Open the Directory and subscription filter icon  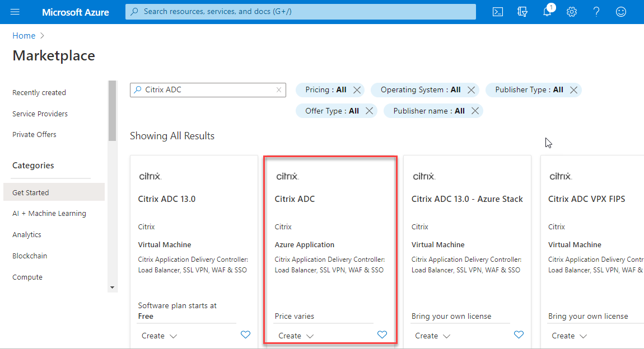coord(522,12)
